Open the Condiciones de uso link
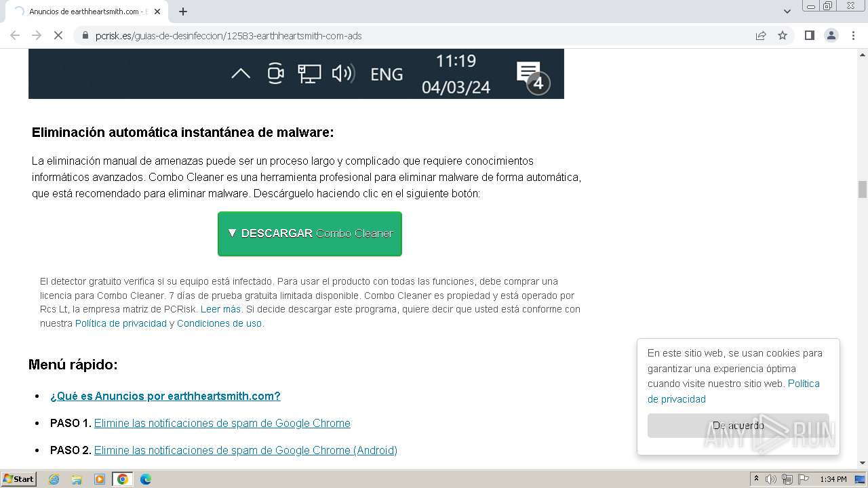 [219, 323]
